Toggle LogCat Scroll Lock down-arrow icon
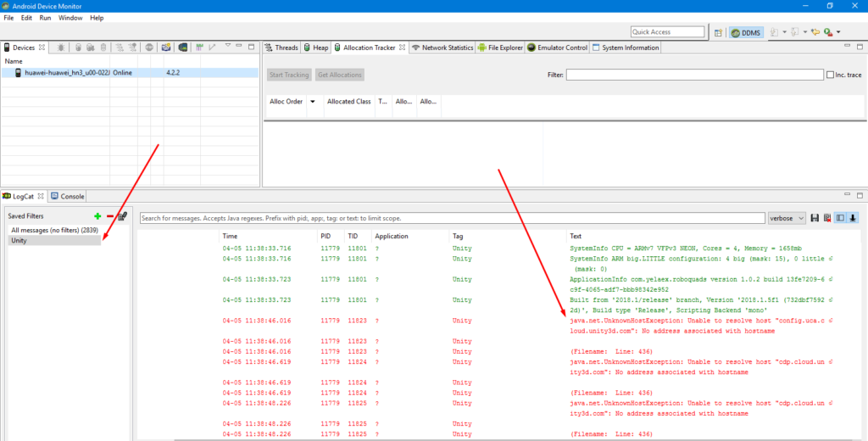This screenshot has width=868, height=441. click(853, 218)
